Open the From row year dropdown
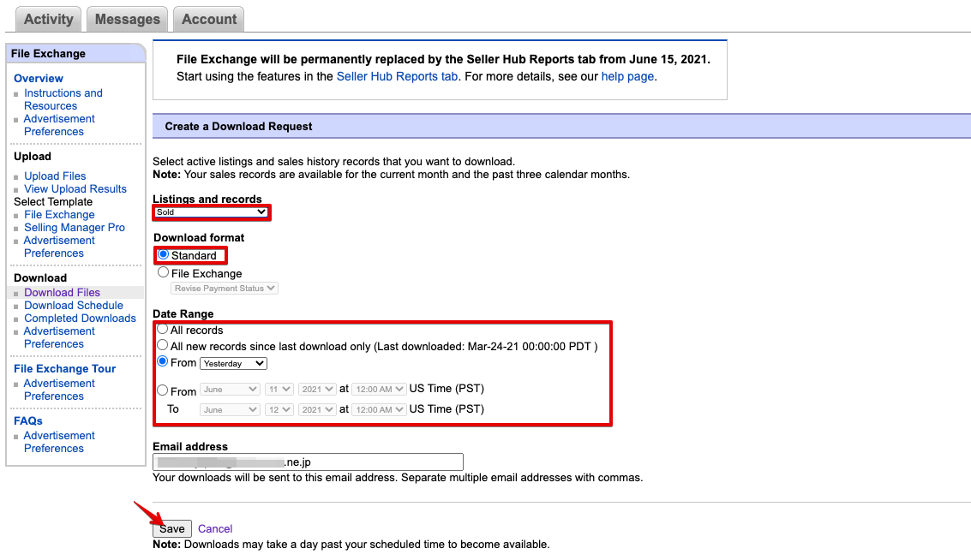Screen dimensions: 971x560 317,390
